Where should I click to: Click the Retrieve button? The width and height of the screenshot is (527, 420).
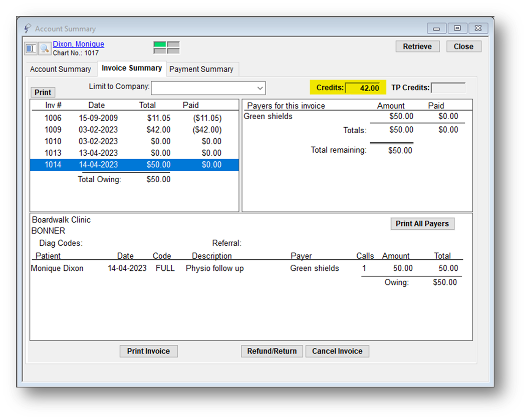click(x=417, y=47)
